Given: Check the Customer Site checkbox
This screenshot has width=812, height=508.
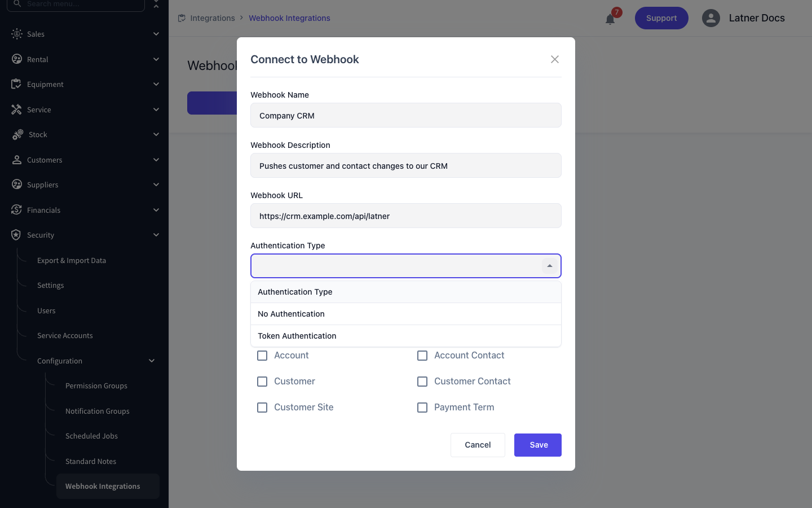Looking at the screenshot, I should (262, 408).
